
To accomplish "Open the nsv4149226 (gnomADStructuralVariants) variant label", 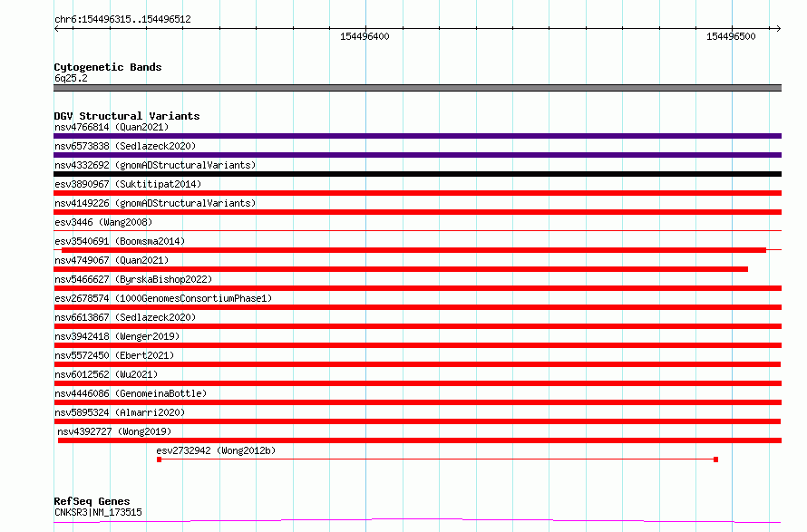I will click(155, 203).
